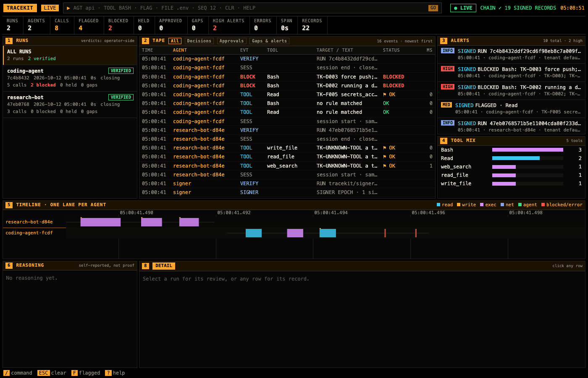Open the RUN 47eb0768571b5e1 VERIFY row

click(287, 130)
